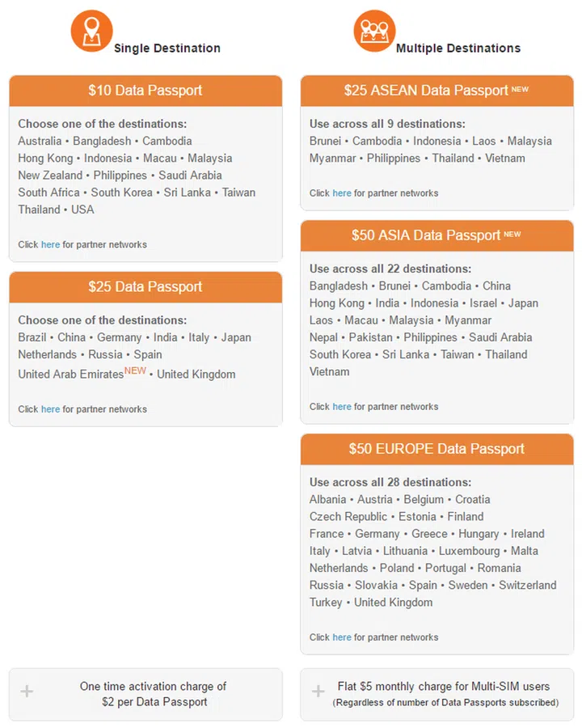The height and width of the screenshot is (728, 582).
Task: Click the NEW badge on ASIA Data Passport
Action: pos(512,234)
